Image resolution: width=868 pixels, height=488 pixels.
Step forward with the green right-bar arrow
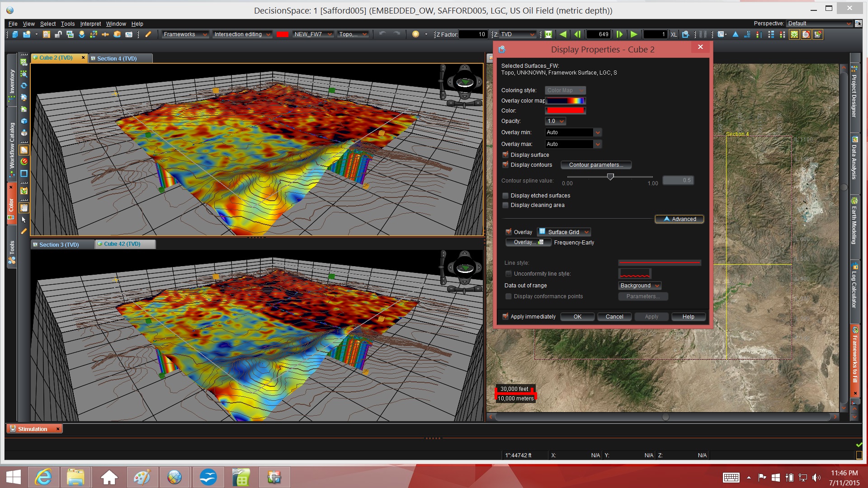619,34
